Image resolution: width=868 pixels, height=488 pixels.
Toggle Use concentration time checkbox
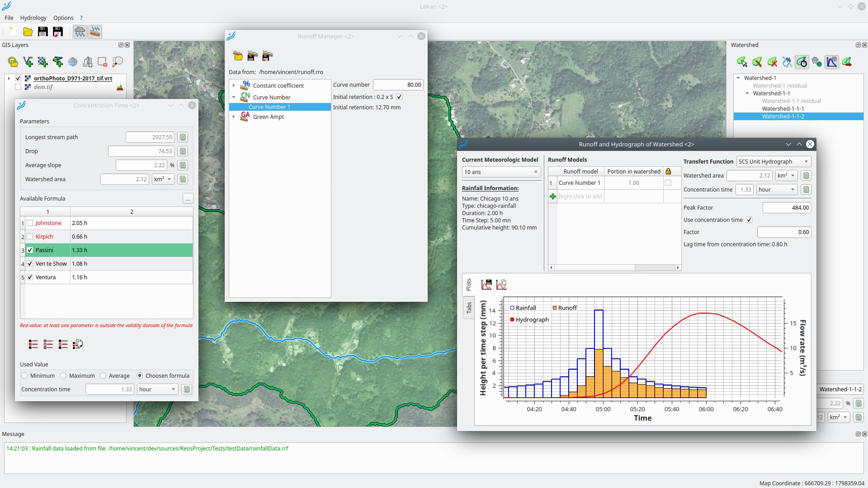(749, 220)
